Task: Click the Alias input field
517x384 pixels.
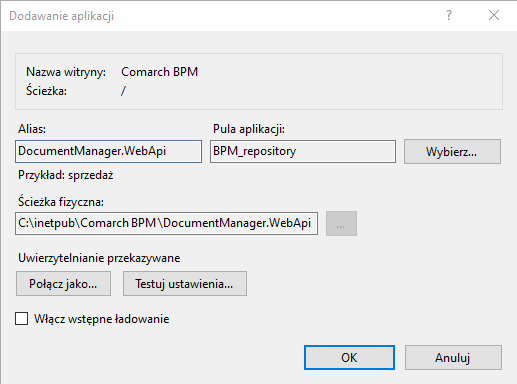Action: [x=108, y=151]
